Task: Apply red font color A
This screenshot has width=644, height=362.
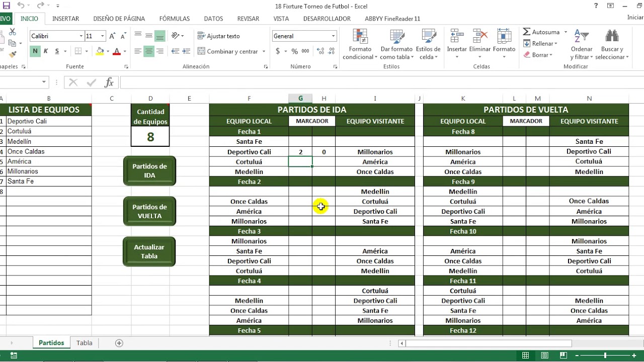Action: pyautogui.click(x=117, y=51)
